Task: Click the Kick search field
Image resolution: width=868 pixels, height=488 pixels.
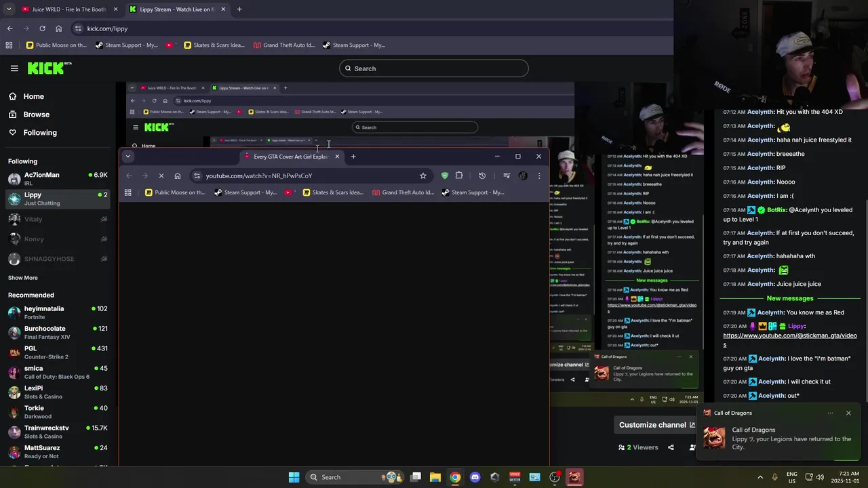Action: (433, 68)
